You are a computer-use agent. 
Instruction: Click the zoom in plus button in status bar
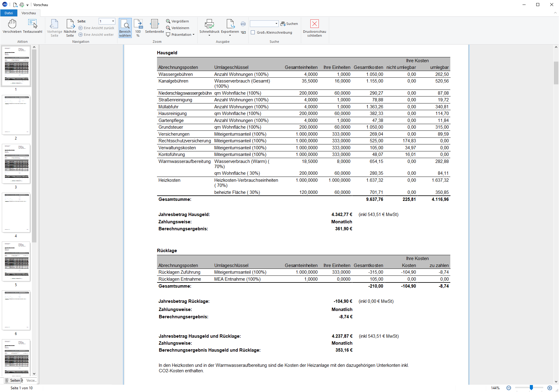coord(550,388)
